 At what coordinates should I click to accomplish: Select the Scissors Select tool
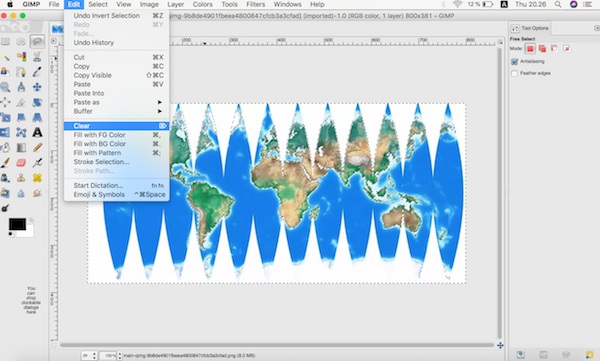coord(37,57)
